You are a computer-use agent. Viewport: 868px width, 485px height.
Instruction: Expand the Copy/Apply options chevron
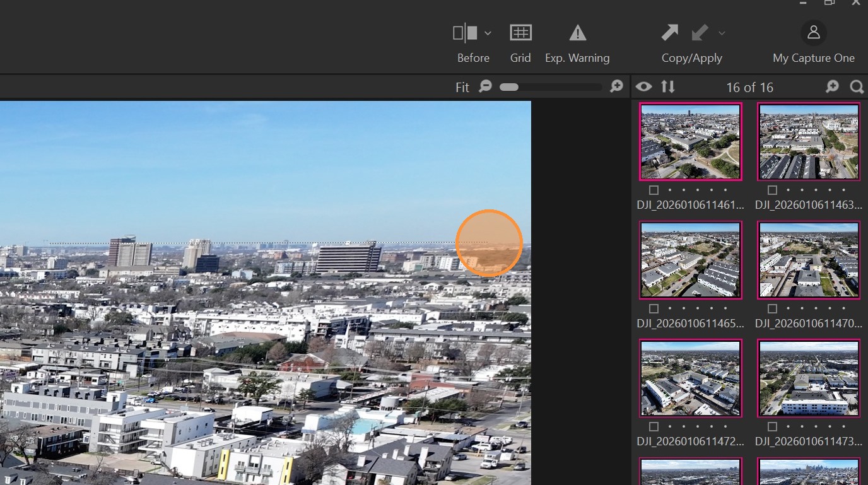(722, 33)
